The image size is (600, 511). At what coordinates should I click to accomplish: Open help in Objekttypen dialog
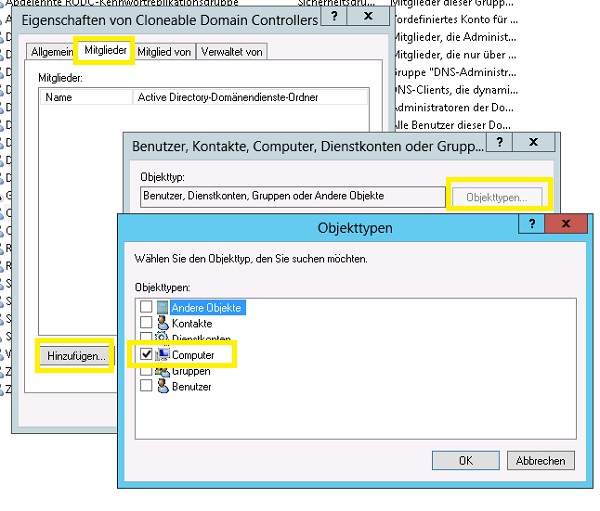click(x=532, y=224)
